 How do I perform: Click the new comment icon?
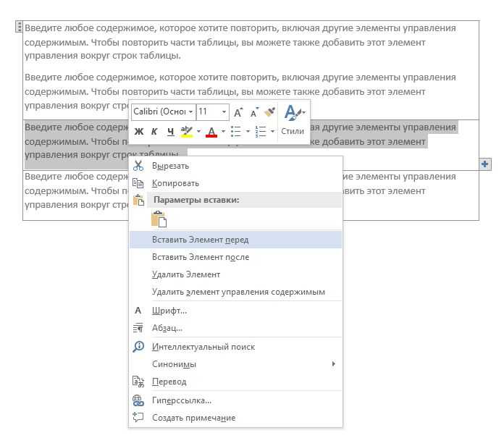pyautogui.click(x=138, y=417)
